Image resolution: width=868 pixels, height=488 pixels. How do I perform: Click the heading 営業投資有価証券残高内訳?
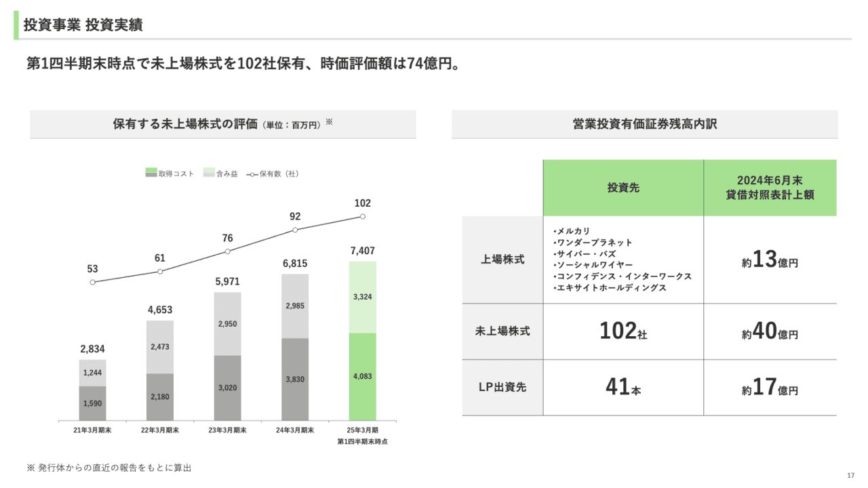pyautogui.click(x=644, y=124)
